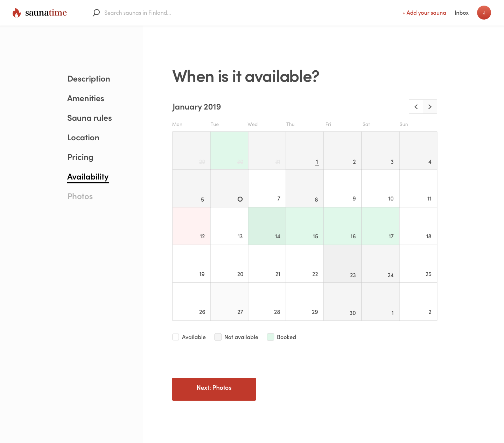Screen dimensions: 504x443
Task: Select January 12 pink date cell
Action: (x=191, y=226)
